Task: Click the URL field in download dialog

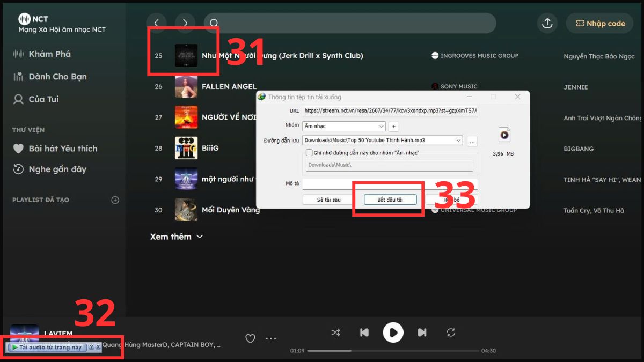Action: point(390,111)
